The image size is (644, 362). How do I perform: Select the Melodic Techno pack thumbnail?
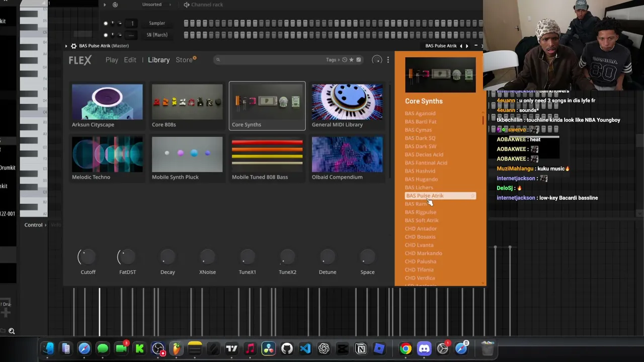tap(107, 154)
